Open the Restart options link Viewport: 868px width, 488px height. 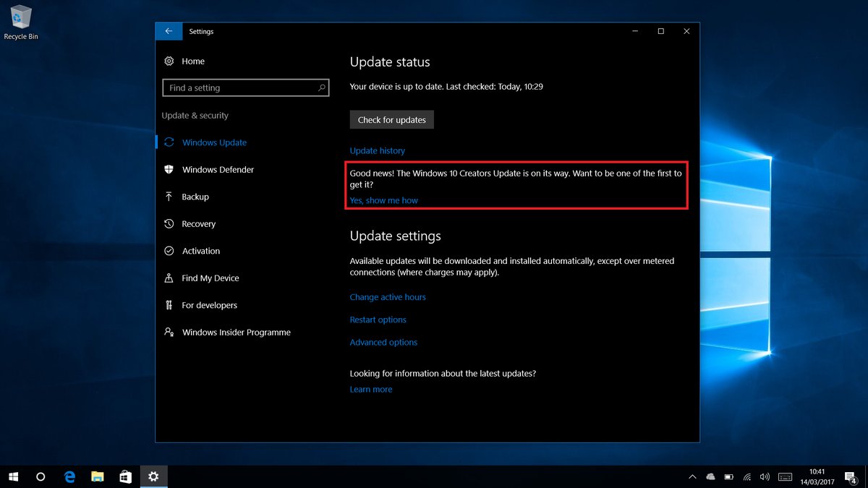point(378,320)
